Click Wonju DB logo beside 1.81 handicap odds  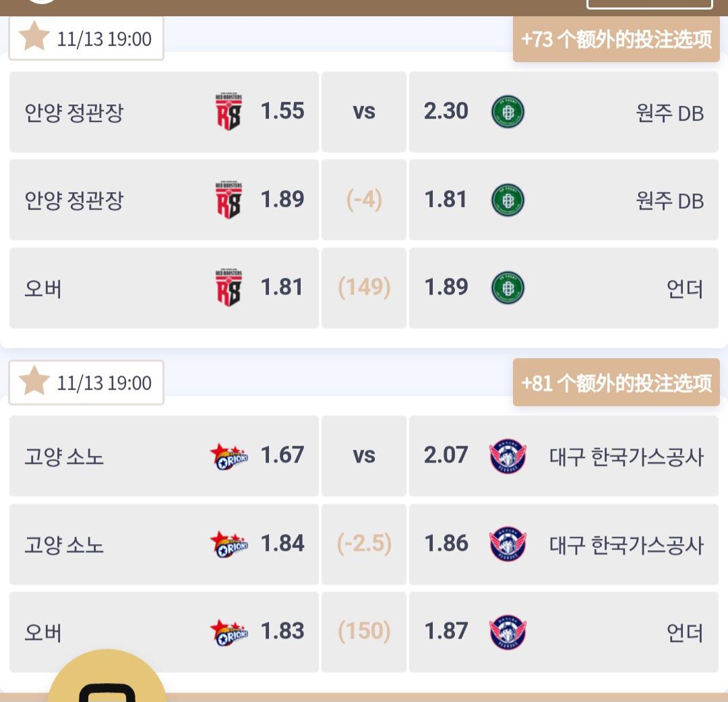tap(508, 200)
